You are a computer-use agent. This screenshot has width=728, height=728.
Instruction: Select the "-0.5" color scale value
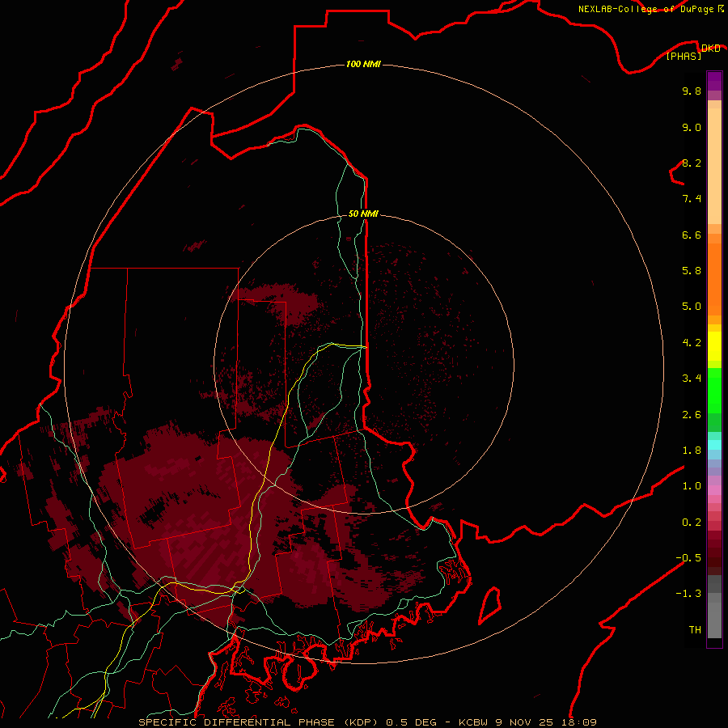[688, 557]
